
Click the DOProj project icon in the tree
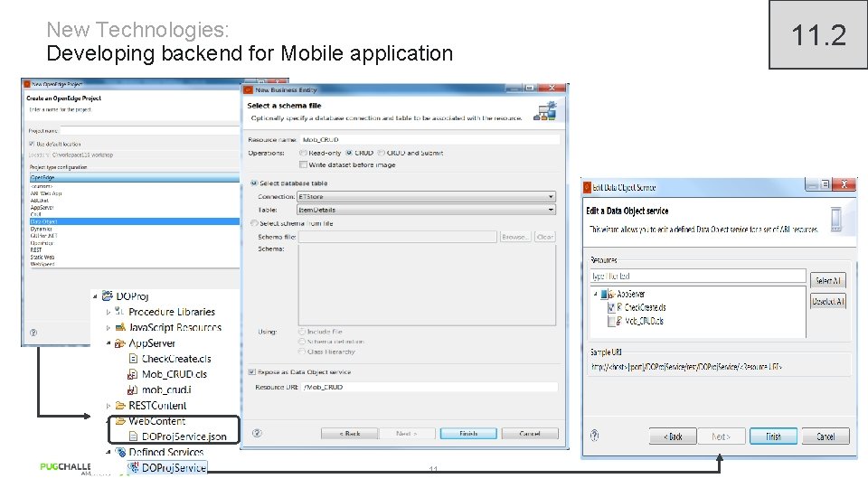click(x=108, y=296)
